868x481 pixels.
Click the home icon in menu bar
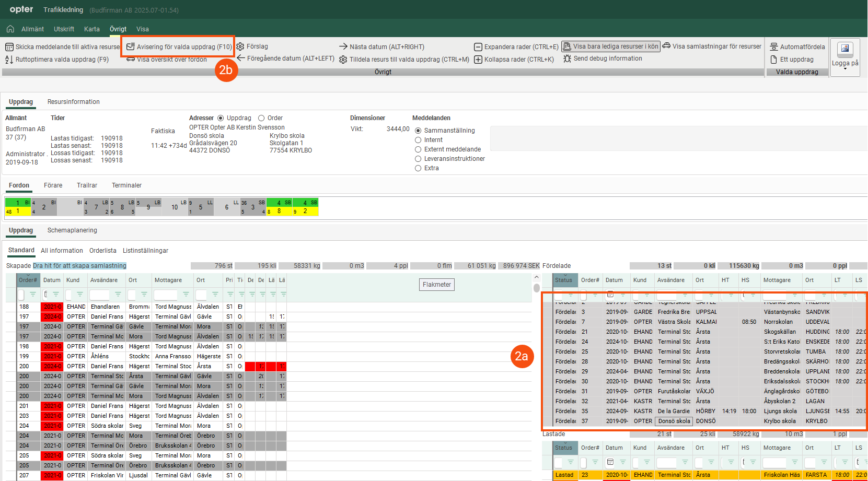(x=10, y=29)
